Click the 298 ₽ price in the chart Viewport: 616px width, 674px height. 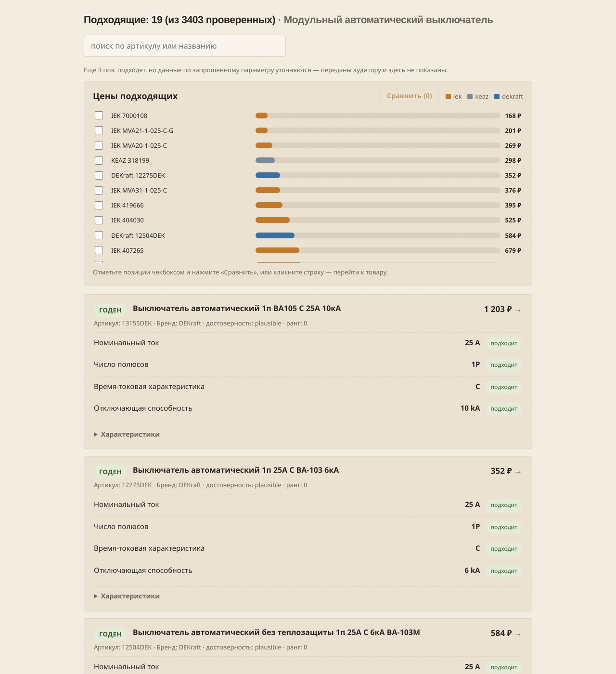[x=513, y=160]
